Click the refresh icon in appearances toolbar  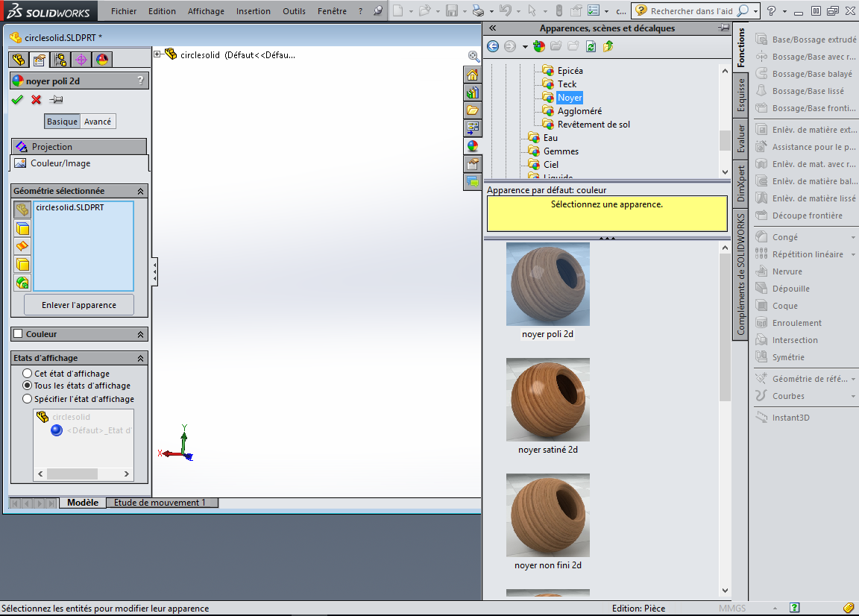point(591,46)
